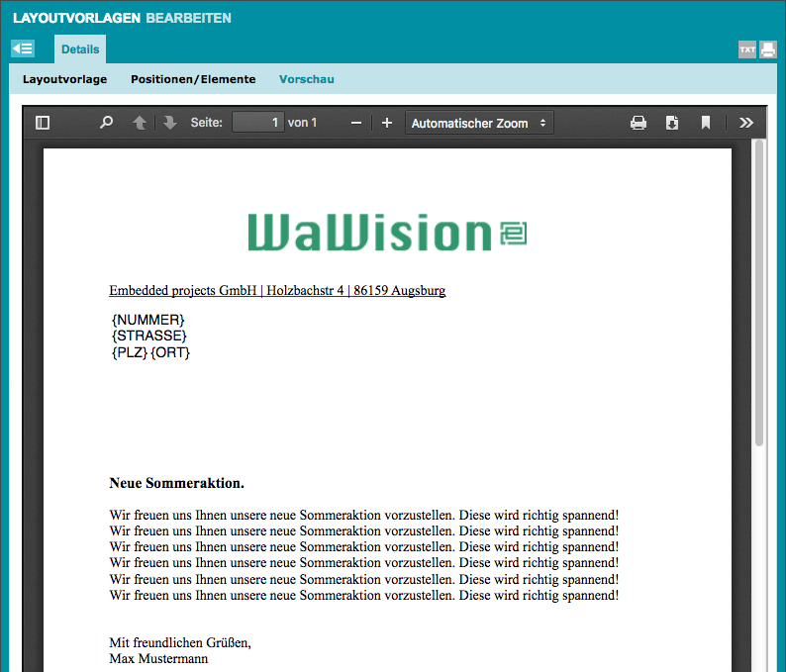Expand the PDF tools double-chevron menu
The image size is (786, 672).
[x=746, y=123]
